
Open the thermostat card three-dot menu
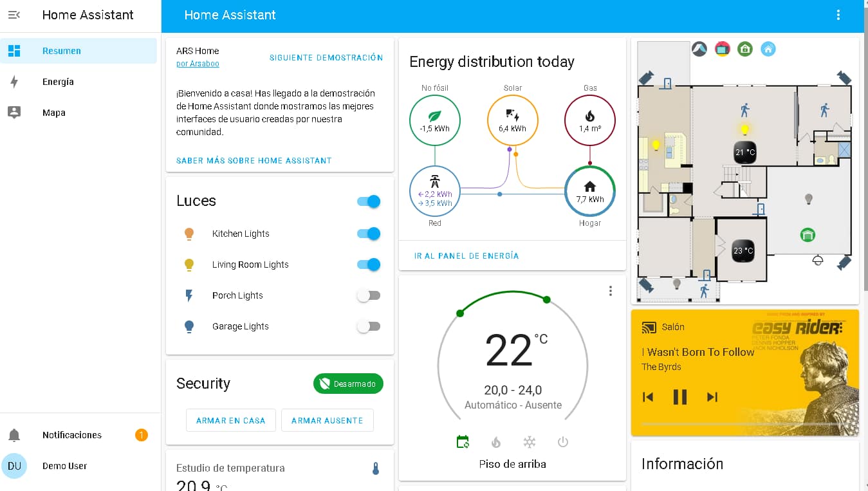pos(611,292)
